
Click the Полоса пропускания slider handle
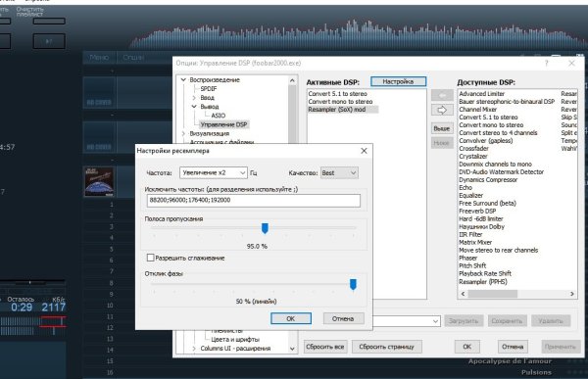click(265, 228)
